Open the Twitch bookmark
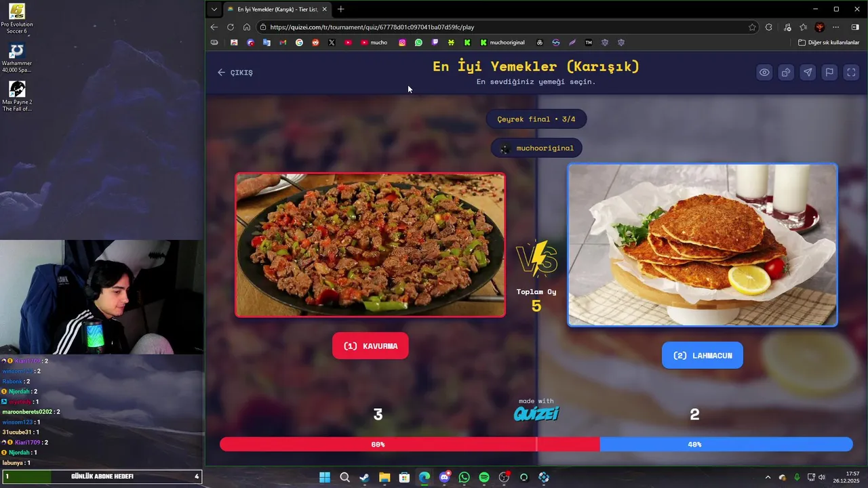868x488 pixels. [x=435, y=43]
